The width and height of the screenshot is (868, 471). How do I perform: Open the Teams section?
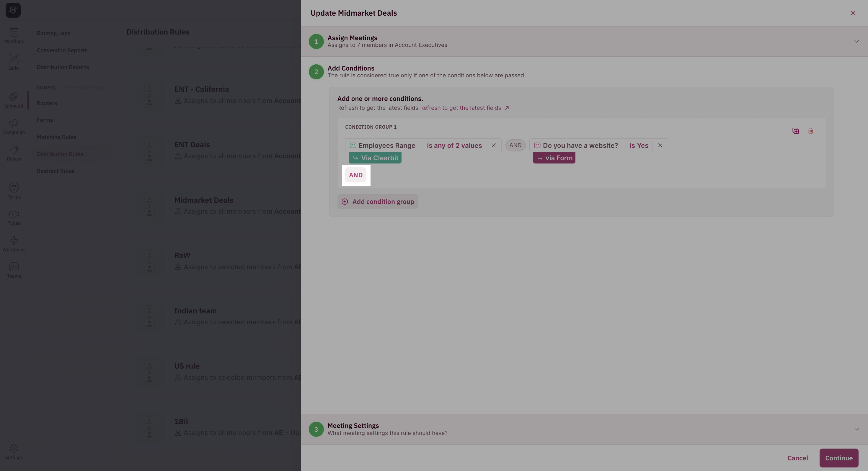(x=14, y=269)
